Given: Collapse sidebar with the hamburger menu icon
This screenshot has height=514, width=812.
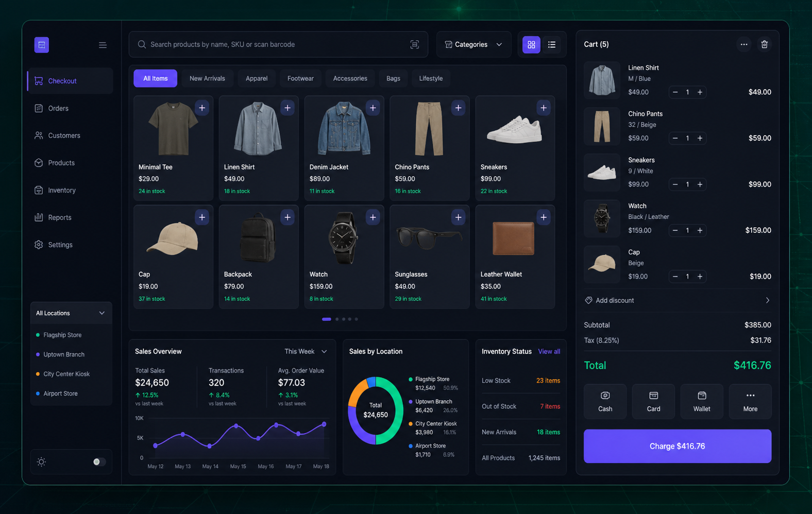Looking at the screenshot, I should click(x=103, y=45).
